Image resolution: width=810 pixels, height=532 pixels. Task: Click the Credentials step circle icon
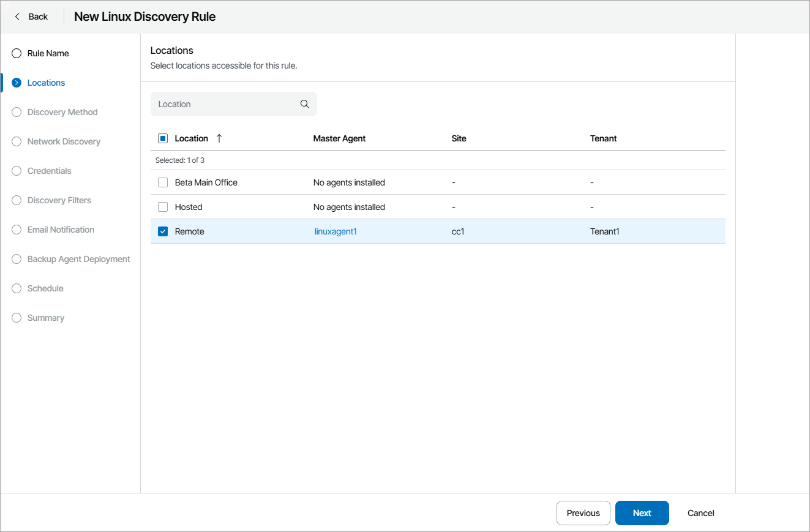(17, 171)
